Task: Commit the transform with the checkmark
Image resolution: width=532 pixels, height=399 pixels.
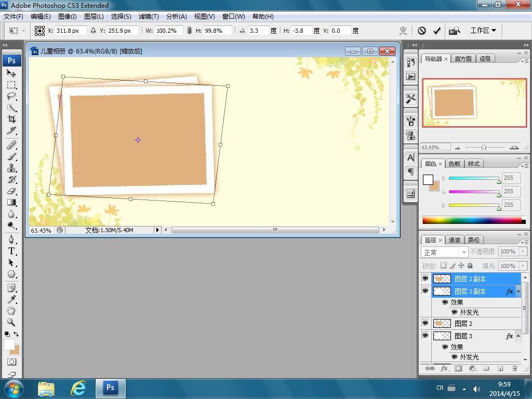Action: pos(437,31)
